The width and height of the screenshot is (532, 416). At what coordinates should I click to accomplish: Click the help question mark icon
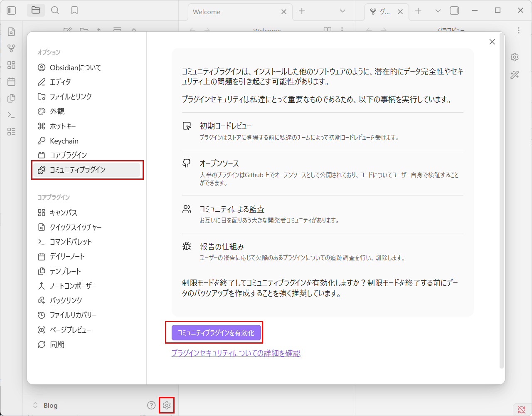[151, 405]
